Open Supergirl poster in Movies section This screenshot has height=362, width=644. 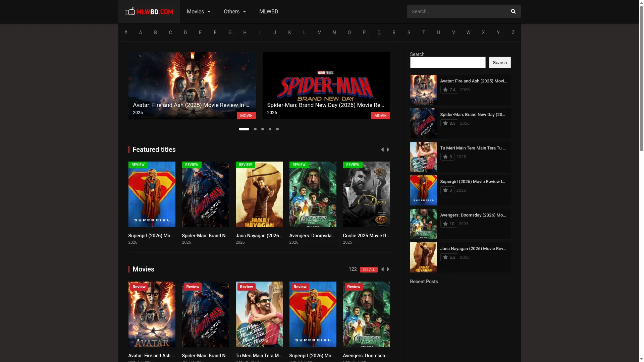tap(313, 314)
